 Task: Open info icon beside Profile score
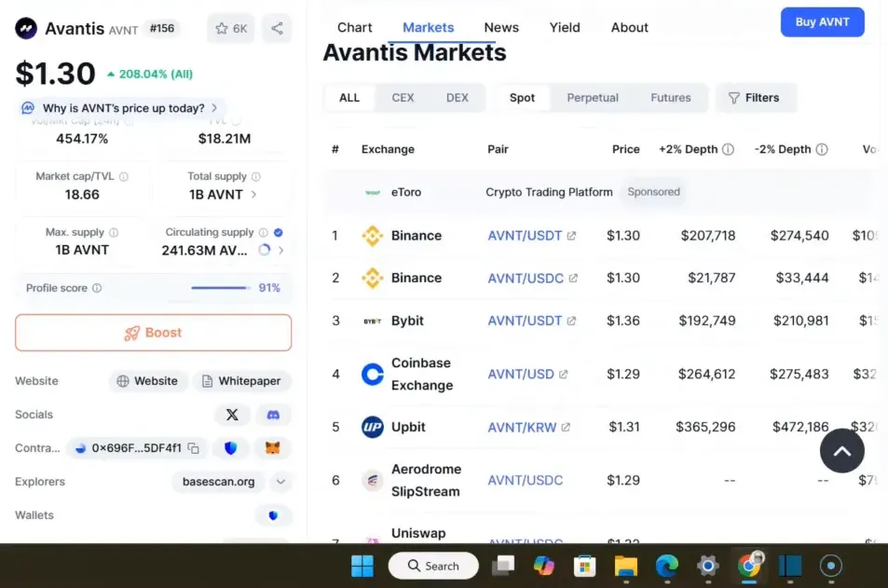click(x=97, y=288)
